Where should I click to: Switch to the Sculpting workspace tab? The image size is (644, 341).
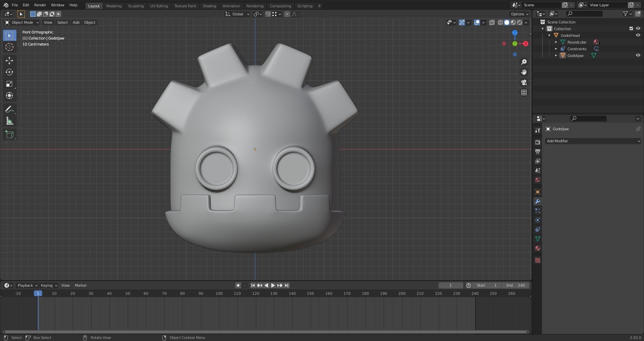[x=136, y=6]
